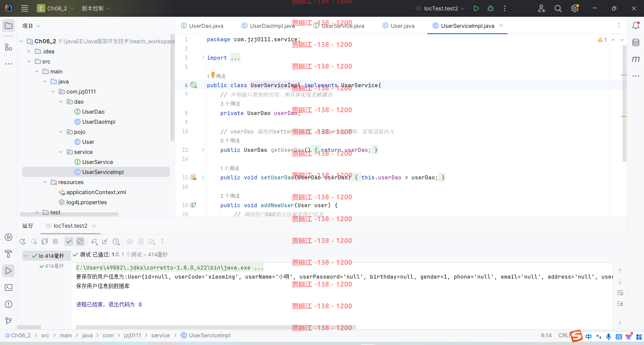Switch to the User.java tab

(398, 26)
